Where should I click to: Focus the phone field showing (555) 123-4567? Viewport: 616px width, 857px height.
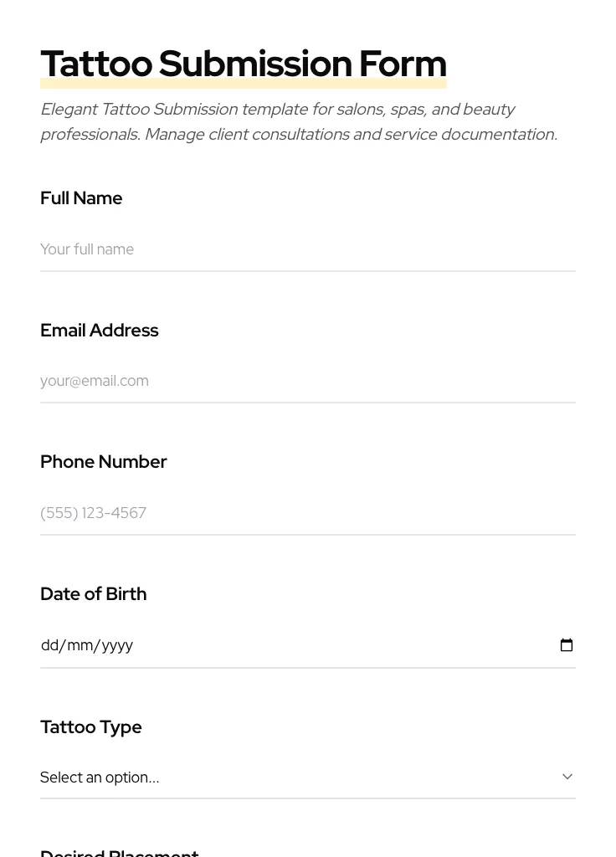(x=307, y=513)
